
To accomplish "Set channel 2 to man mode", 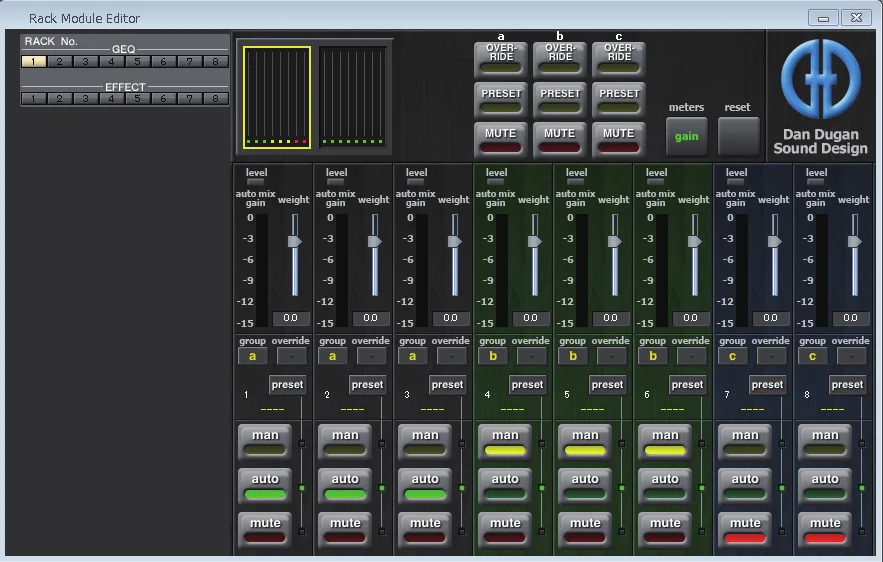I will 345,442.
